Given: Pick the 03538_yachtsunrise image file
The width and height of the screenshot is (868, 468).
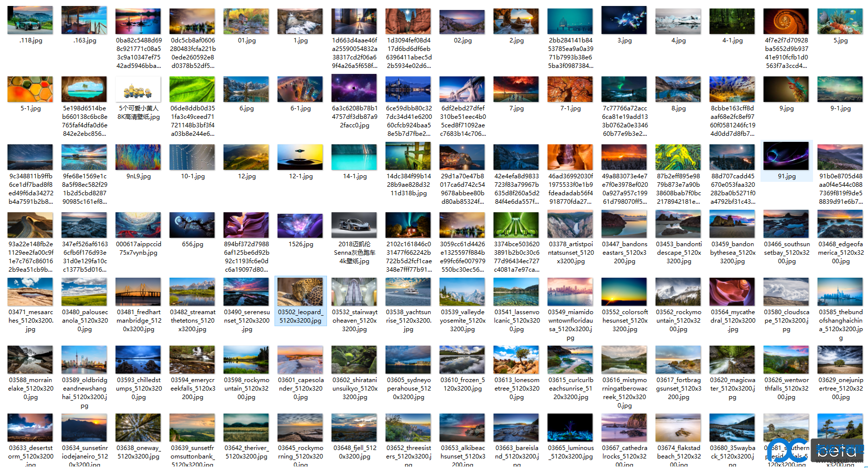Looking at the screenshot, I should (408, 293).
